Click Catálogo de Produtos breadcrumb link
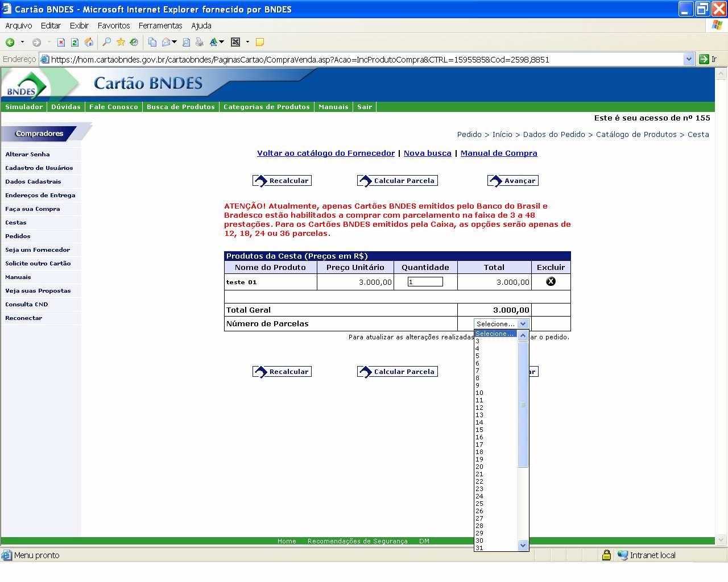 click(x=636, y=135)
